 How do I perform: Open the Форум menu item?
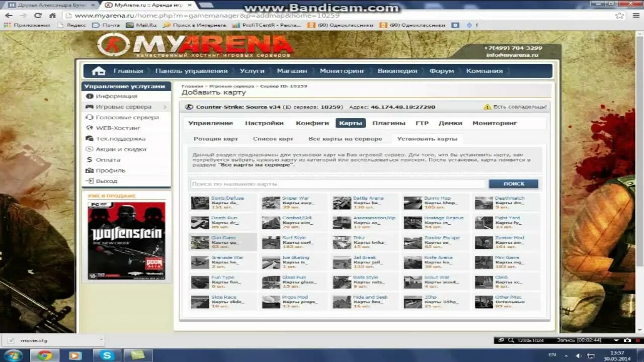click(x=442, y=71)
